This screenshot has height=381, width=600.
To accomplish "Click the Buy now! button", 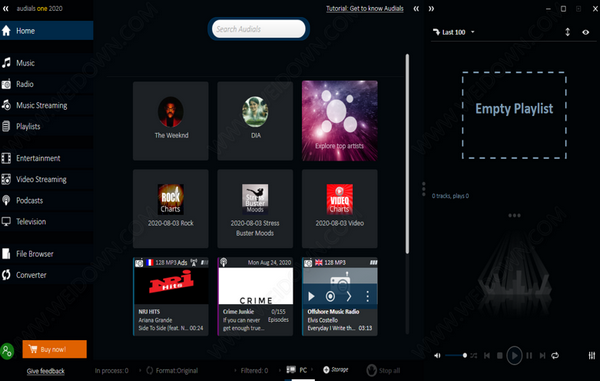I will [x=54, y=349].
